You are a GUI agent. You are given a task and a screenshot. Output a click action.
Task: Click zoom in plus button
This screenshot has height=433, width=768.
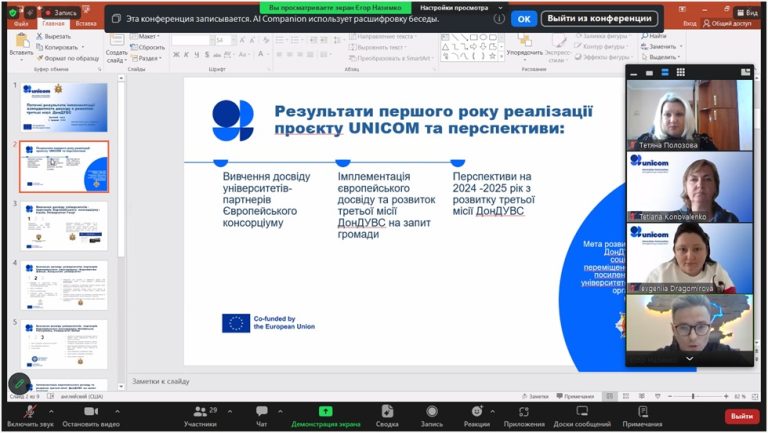pos(726,396)
